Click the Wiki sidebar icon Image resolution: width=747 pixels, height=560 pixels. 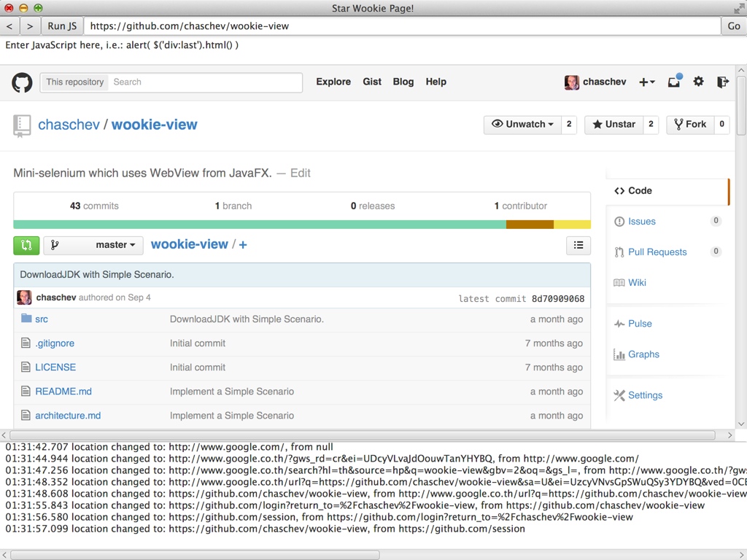[619, 283]
